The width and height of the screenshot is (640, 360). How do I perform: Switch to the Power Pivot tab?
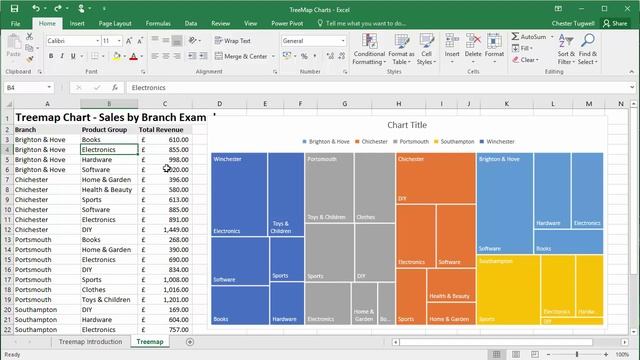coord(287,23)
